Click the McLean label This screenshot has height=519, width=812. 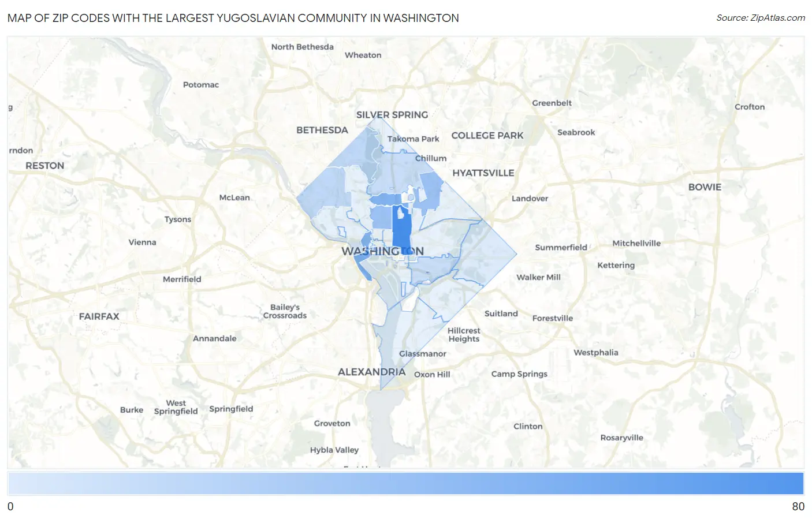(234, 197)
